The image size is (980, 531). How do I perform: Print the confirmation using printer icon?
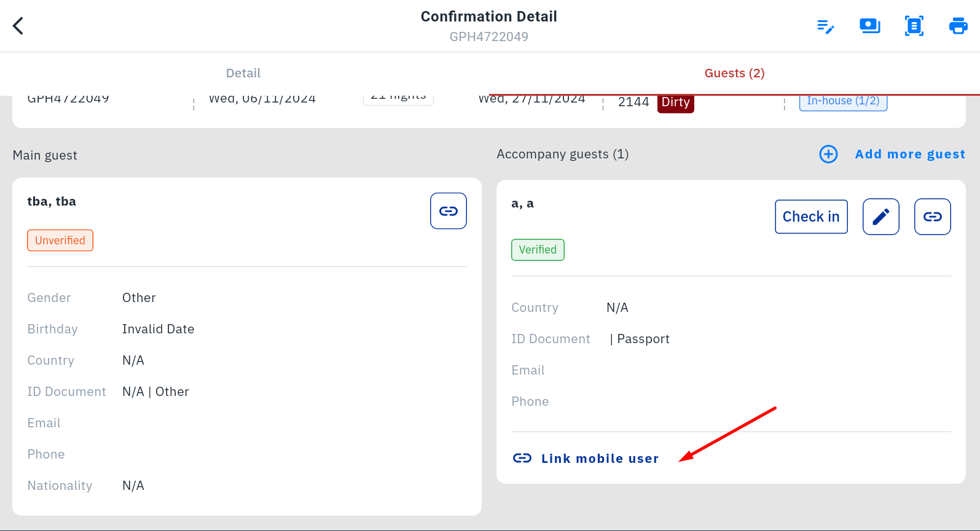click(958, 26)
